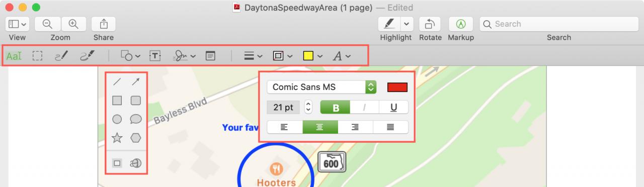Pick the star shape

coord(117,138)
